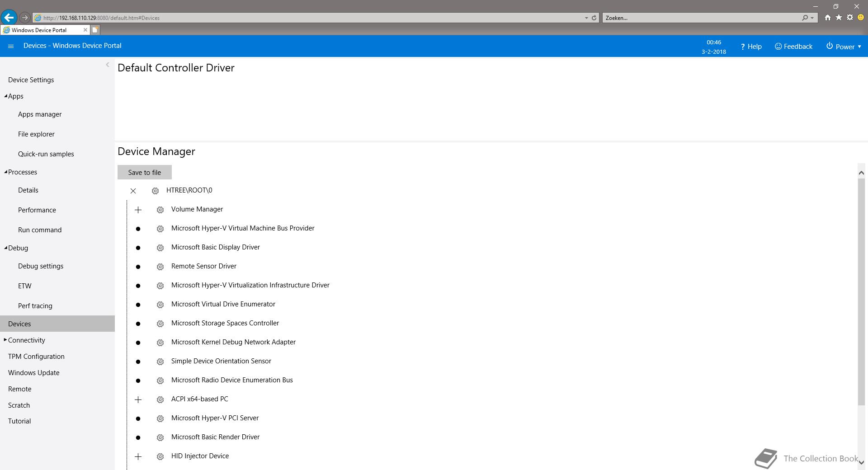Open the Help link

(751, 46)
